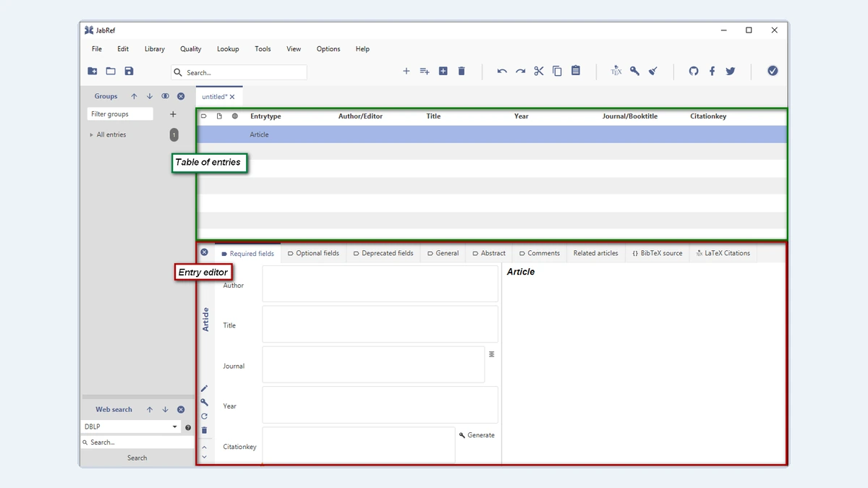This screenshot has height=488, width=868.
Task: Expand the All entries group
Action: (x=91, y=135)
